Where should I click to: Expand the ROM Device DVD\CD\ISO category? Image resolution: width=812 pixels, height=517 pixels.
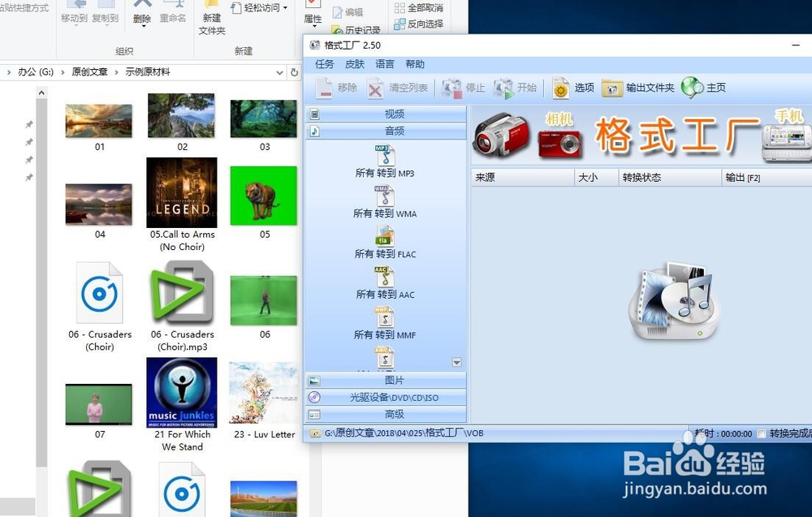click(x=386, y=398)
